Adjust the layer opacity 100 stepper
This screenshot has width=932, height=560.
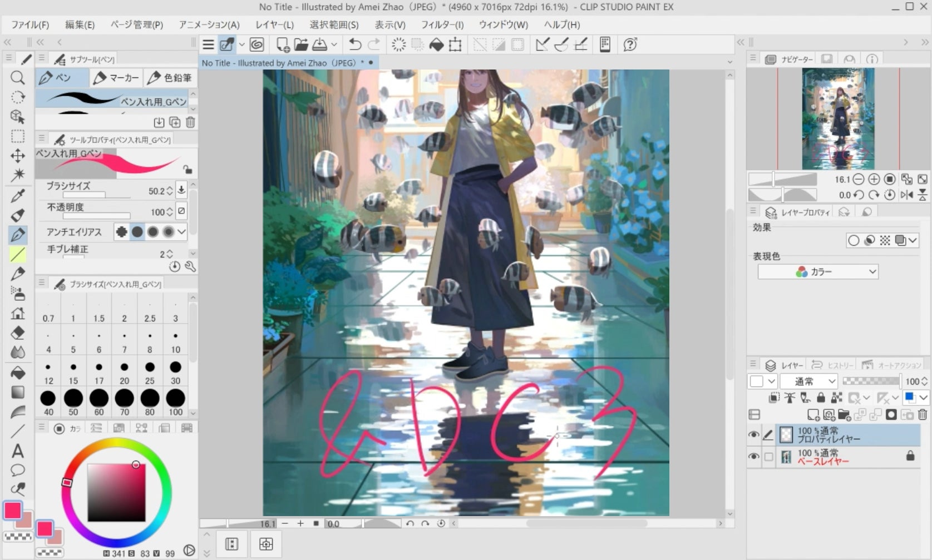[925, 381]
